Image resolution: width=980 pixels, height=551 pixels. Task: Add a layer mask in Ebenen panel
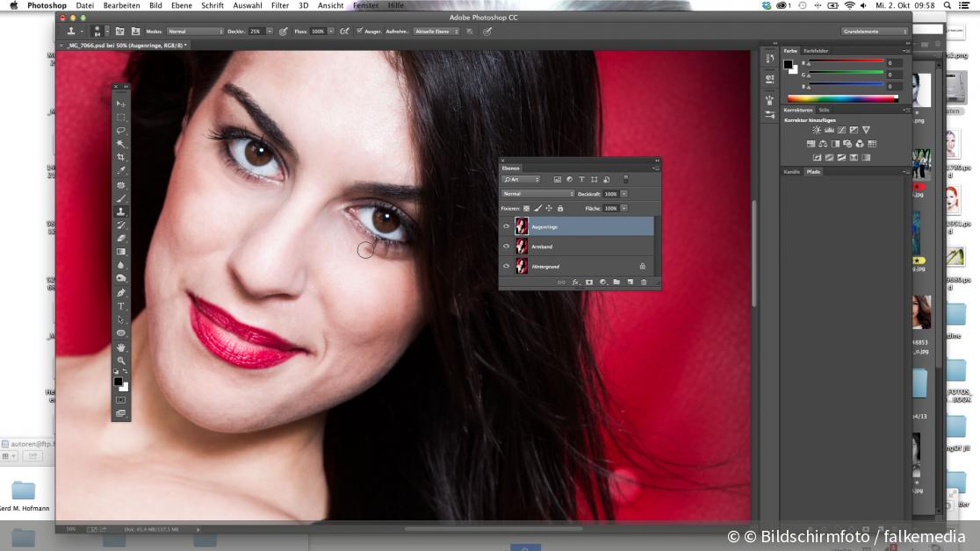tap(588, 283)
